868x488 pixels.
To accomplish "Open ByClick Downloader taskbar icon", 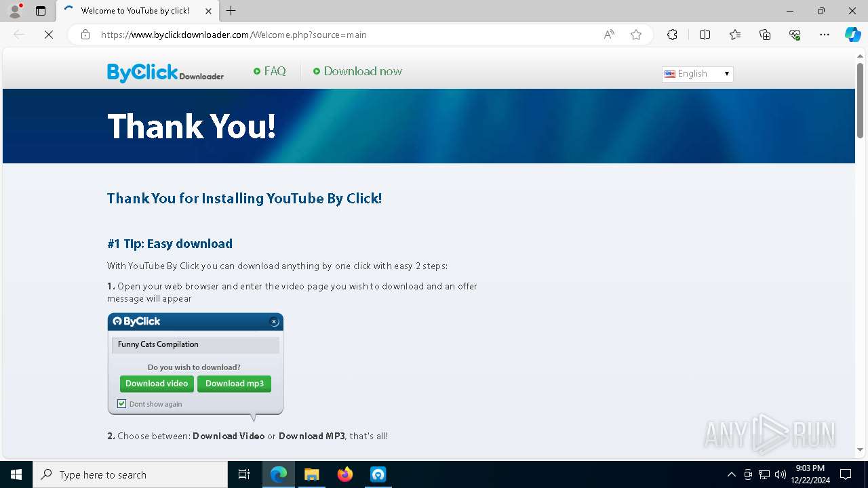I will click(378, 474).
